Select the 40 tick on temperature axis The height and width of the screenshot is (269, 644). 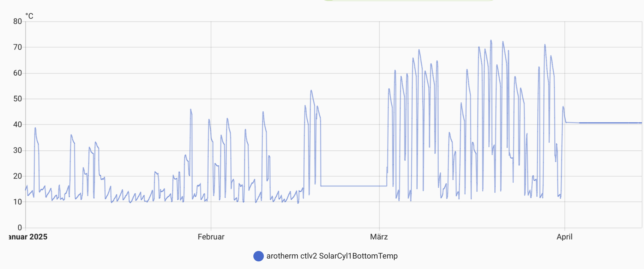pyautogui.click(x=18, y=125)
